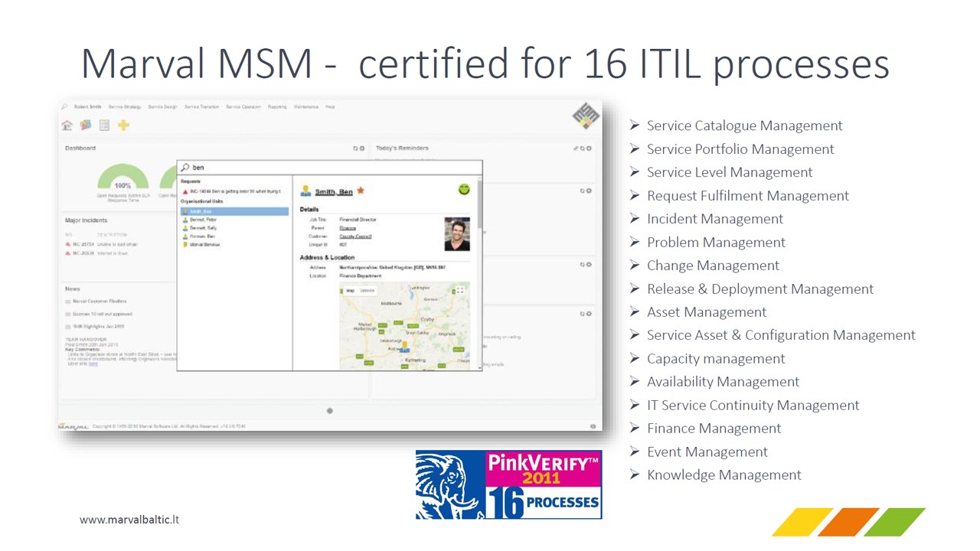Click the red triangle for INC-14044

point(185,191)
